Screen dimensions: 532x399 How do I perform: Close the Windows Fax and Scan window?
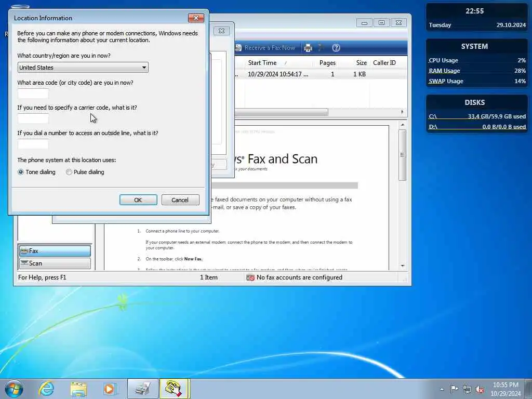[399, 23]
